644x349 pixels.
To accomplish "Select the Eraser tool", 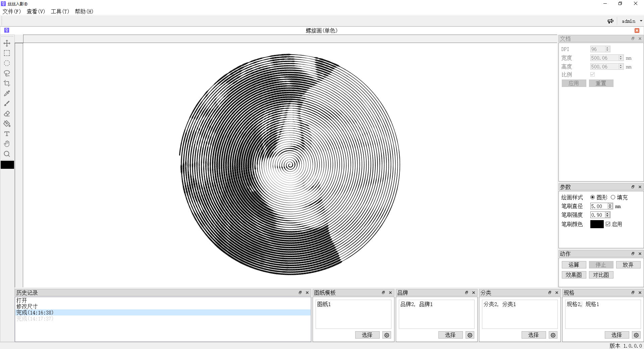I will tap(7, 114).
